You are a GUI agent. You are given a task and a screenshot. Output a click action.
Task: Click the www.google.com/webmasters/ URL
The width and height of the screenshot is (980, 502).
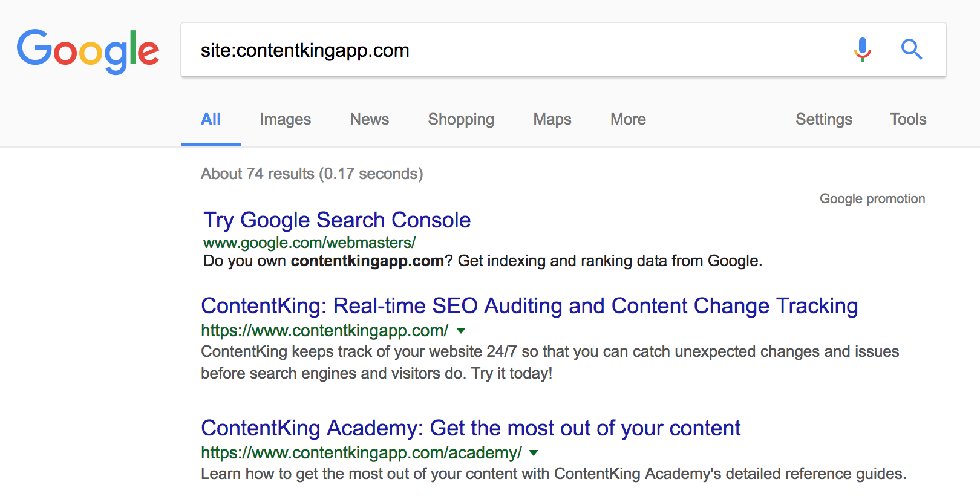coord(309,243)
